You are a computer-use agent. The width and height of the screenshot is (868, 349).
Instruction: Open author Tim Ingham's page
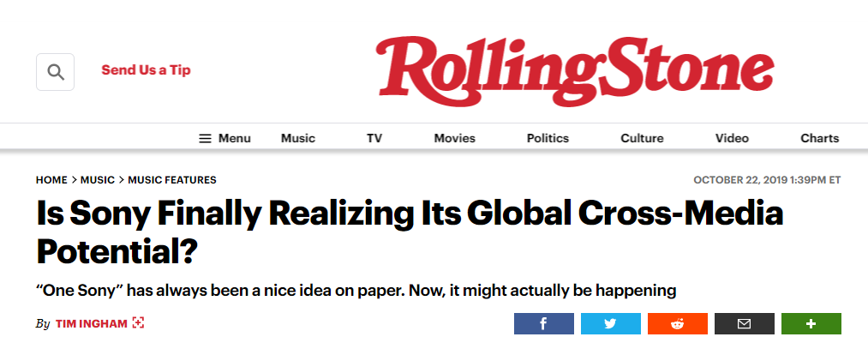click(92, 323)
